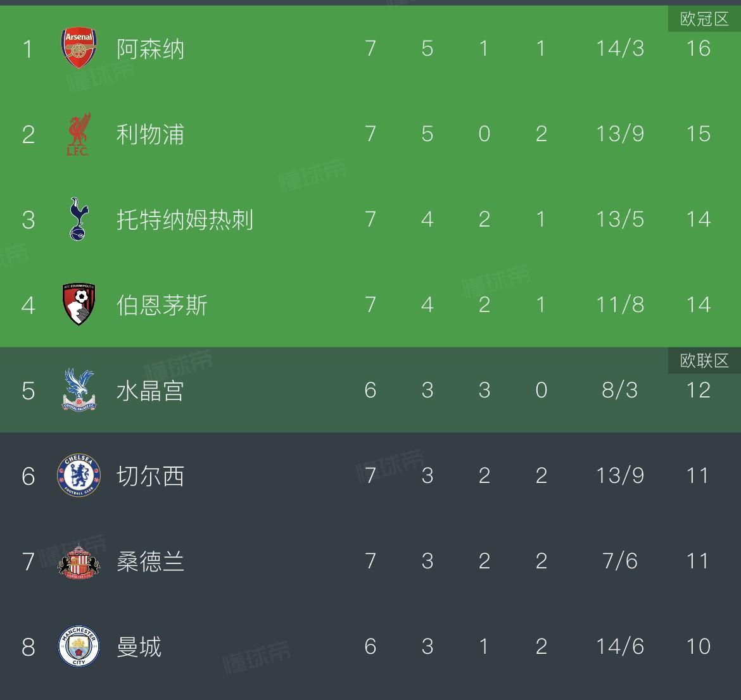Open team page for 阿森纳
This screenshot has width=741, height=700.
pyautogui.click(x=150, y=49)
